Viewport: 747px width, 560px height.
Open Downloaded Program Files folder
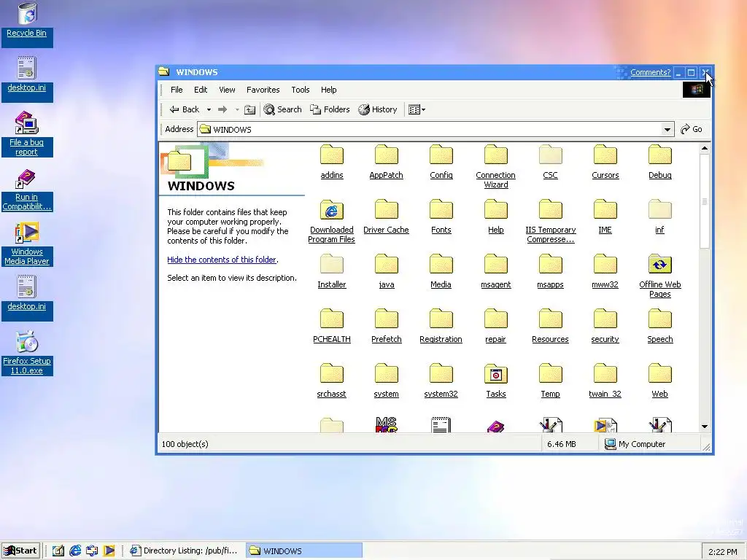pos(332,221)
